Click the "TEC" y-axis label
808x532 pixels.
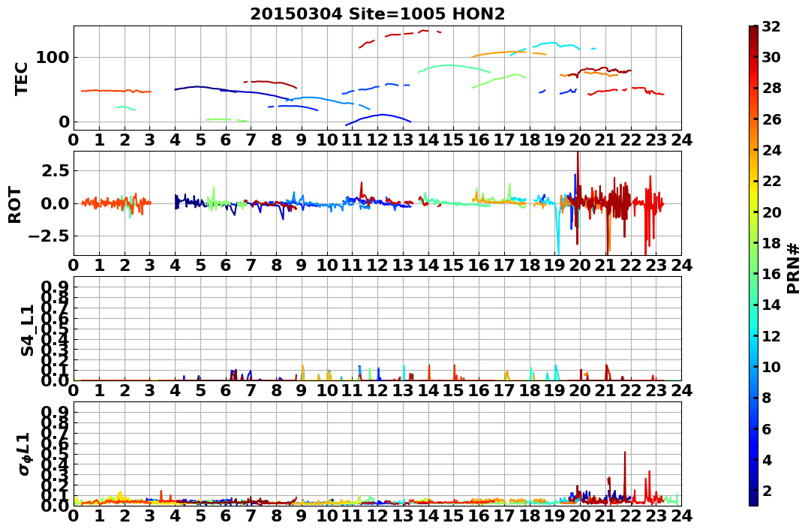(x=21, y=78)
